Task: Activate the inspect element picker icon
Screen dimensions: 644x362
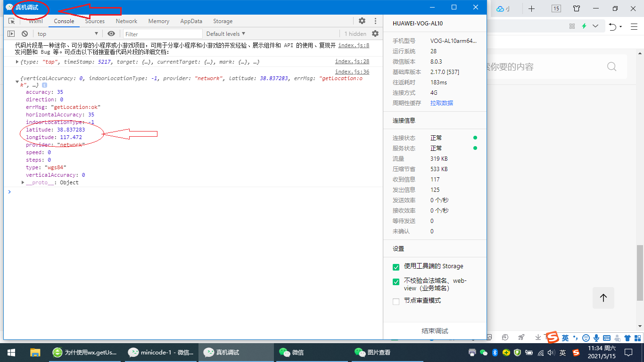Action: pyautogui.click(x=12, y=21)
